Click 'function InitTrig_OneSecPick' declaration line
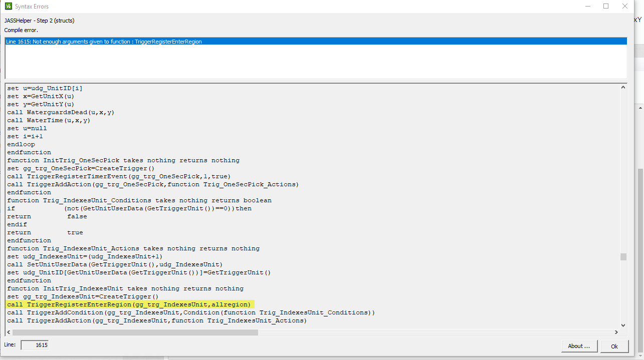The height and width of the screenshot is (360, 644). (123, 160)
